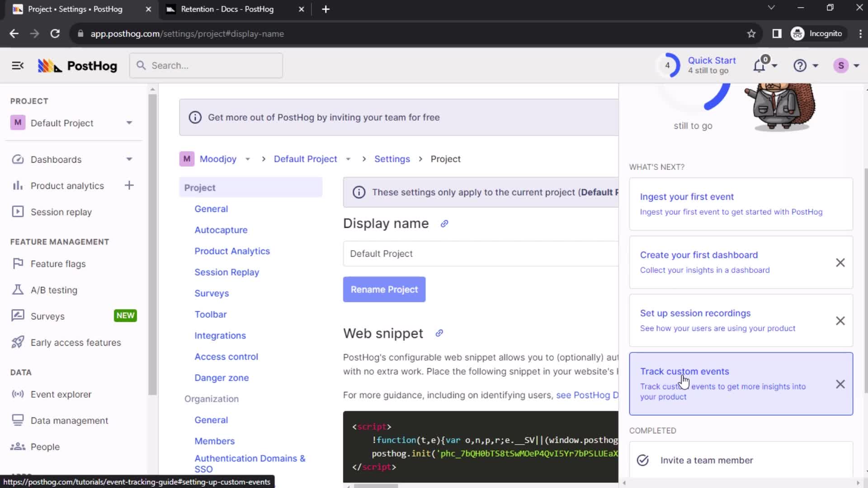Click the Track custom events link
Viewport: 868px width, 488px height.
pos(684,371)
